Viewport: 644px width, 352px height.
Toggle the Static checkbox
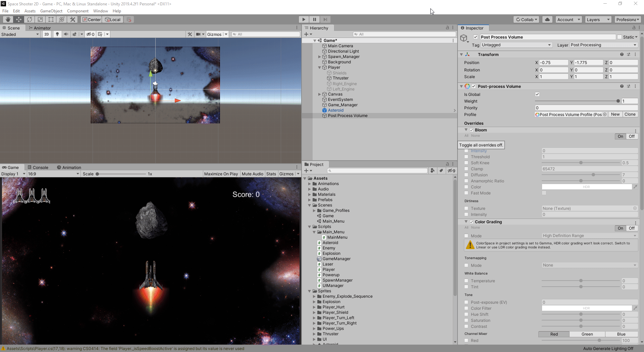620,37
